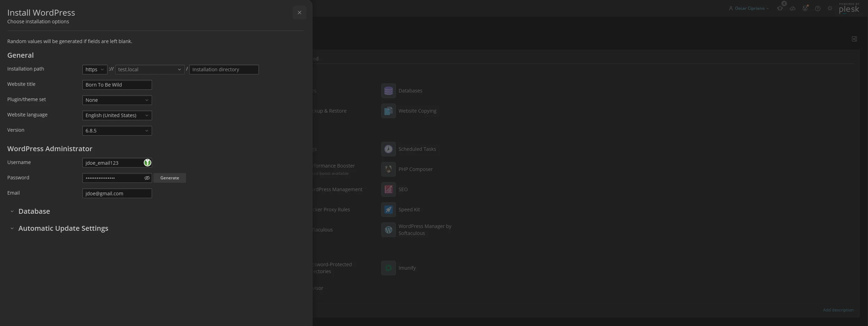
Task: Click WordPress Manager by Softaculous text
Action: (x=425, y=230)
